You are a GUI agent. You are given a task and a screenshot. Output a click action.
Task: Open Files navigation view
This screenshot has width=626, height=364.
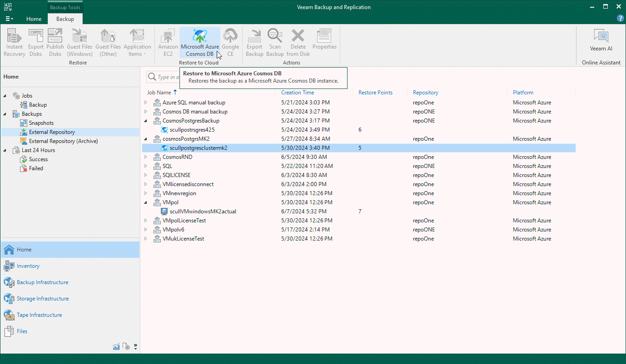pyautogui.click(x=70, y=331)
